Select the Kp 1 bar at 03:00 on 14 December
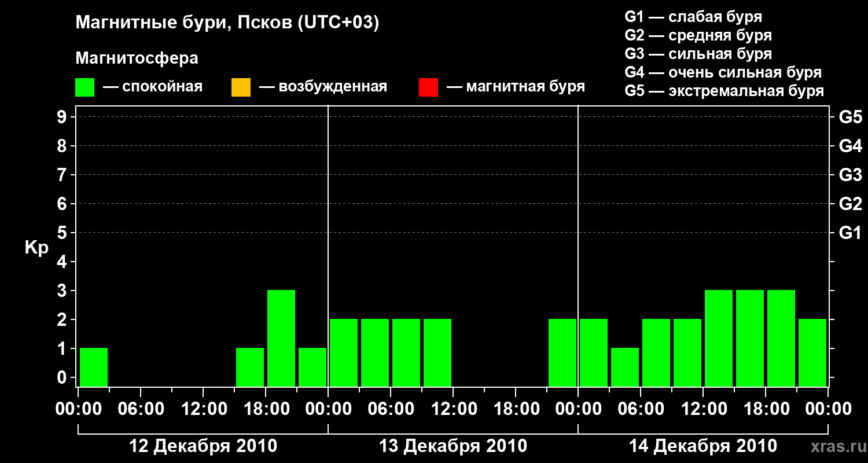 point(625,367)
